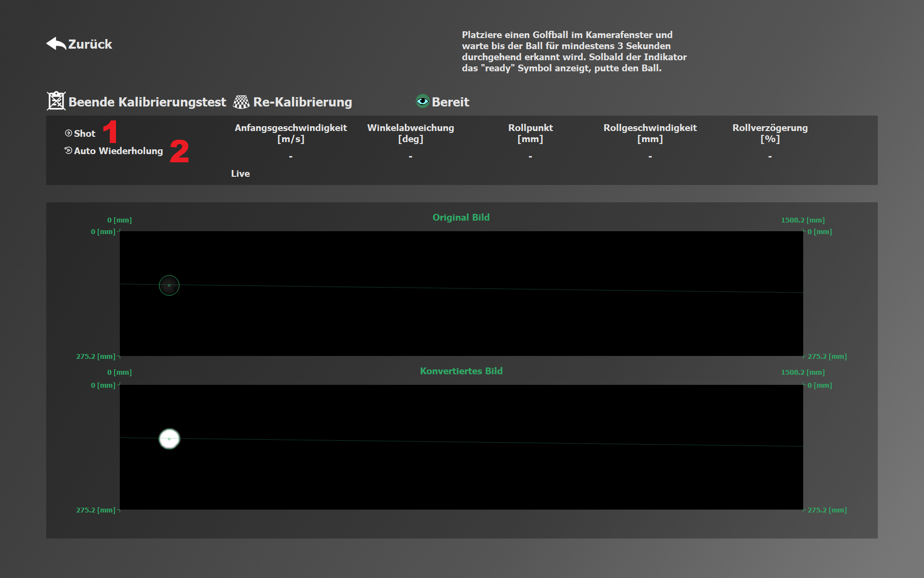924x578 pixels.
Task: Click the left 275.2 [mm] label of Original Bild
Action: 96,356
